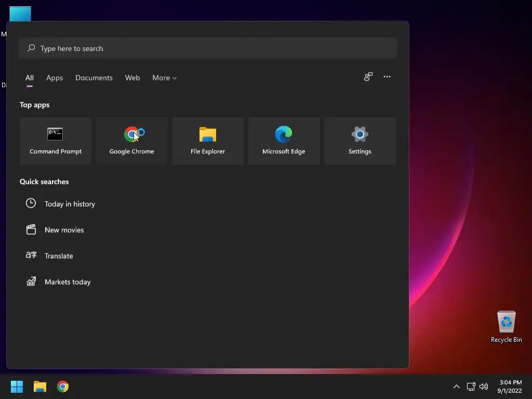Screen dimensions: 532x399
Task: Open search options ellipsis menu
Action: (x=387, y=77)
